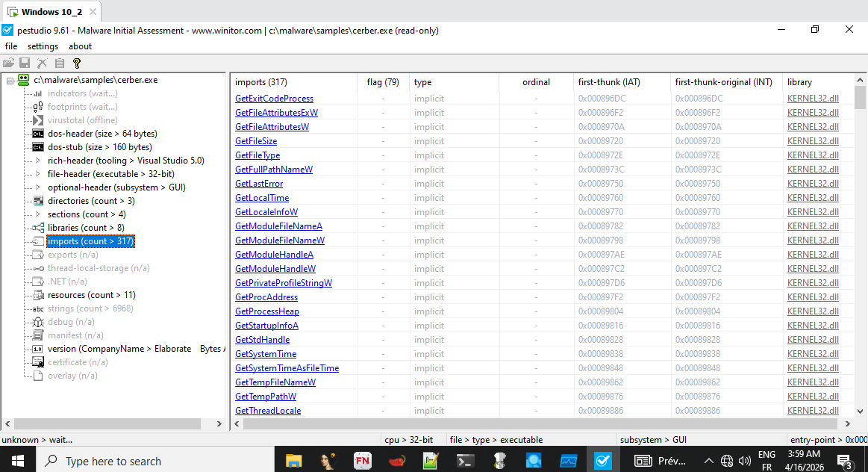Expand the file-header tree node
Screen dimensions: 868x472
(37, 174)
